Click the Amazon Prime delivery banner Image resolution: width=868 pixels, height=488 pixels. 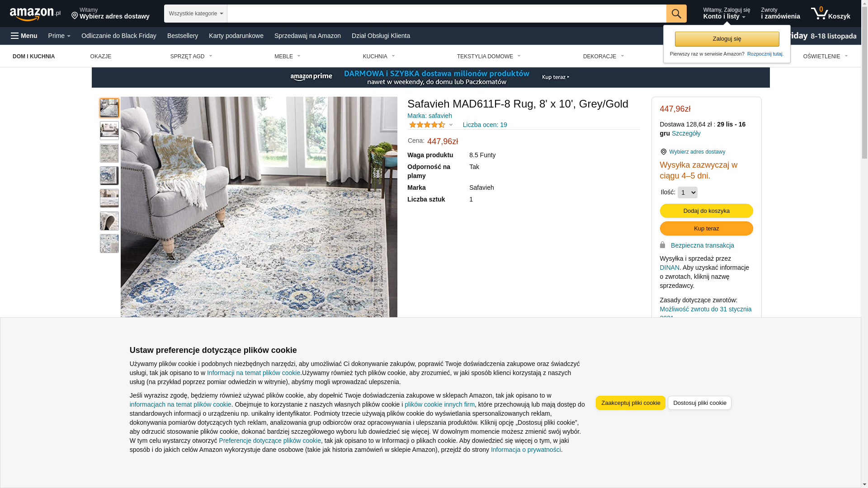click(430, 77)
